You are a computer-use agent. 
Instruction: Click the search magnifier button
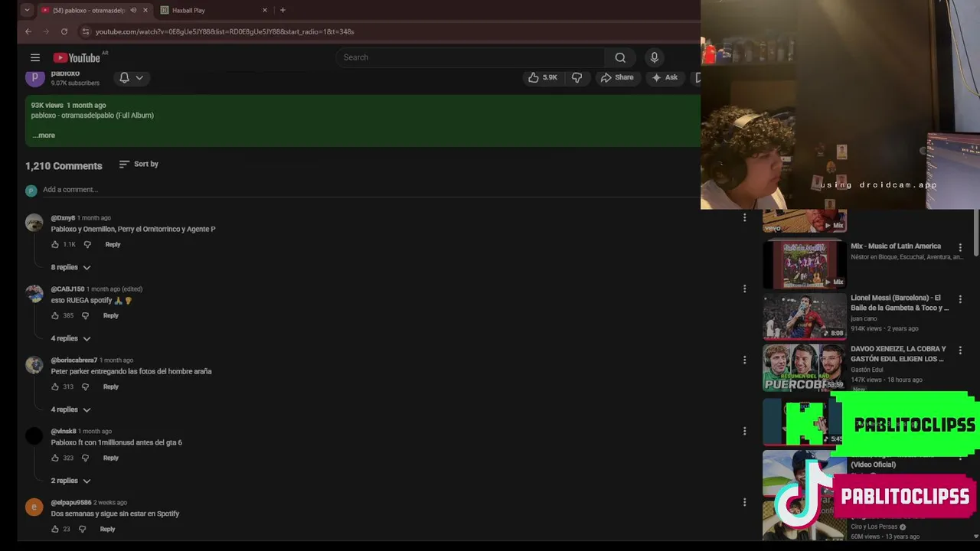coord(620,57)
